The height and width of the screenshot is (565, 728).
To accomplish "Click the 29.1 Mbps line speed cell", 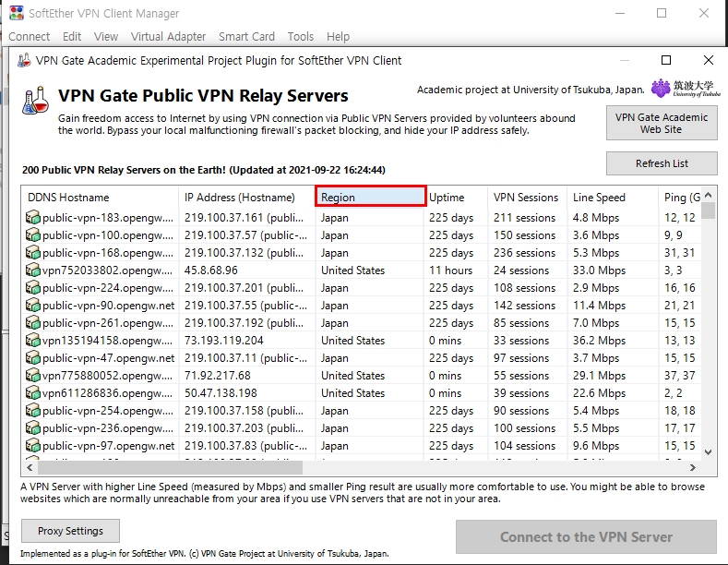I will (x=599, y=376).
